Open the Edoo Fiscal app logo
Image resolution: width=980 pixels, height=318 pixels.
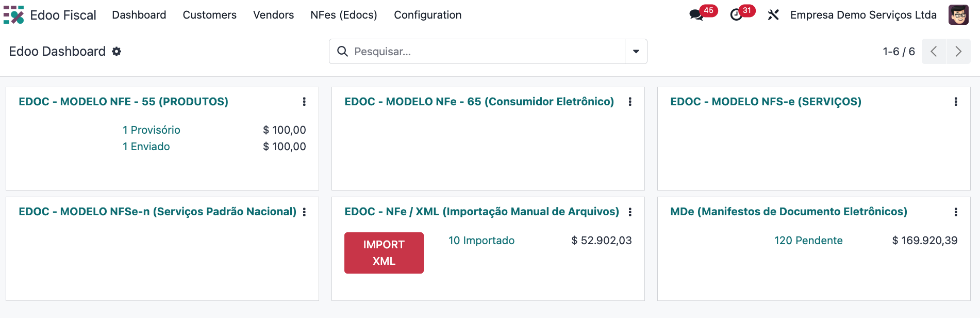point(13,15)
